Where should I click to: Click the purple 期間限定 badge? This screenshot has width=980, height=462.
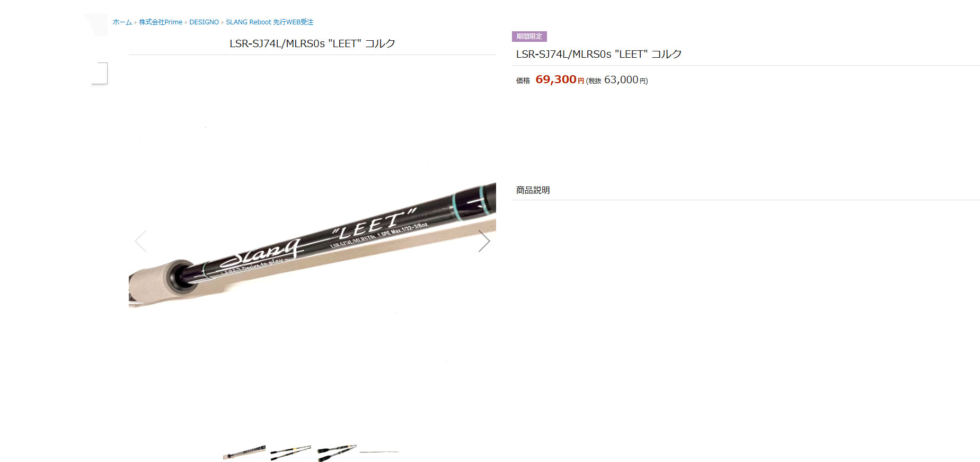pyautogui.click(x=529, y=37)
